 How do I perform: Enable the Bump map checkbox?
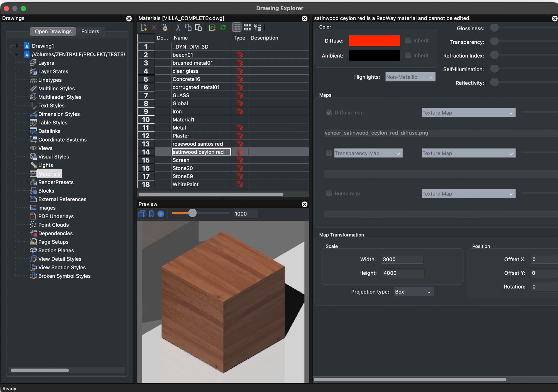coord(329,194)
